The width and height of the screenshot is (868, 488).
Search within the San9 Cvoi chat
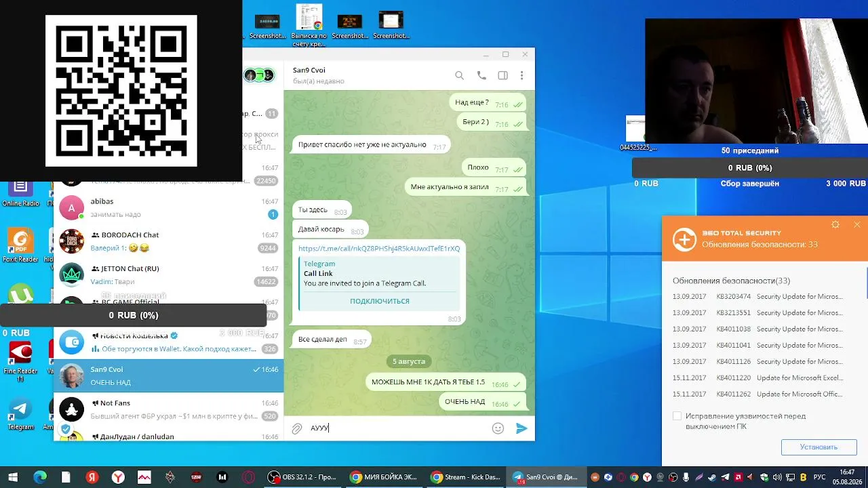pos(459,75)
